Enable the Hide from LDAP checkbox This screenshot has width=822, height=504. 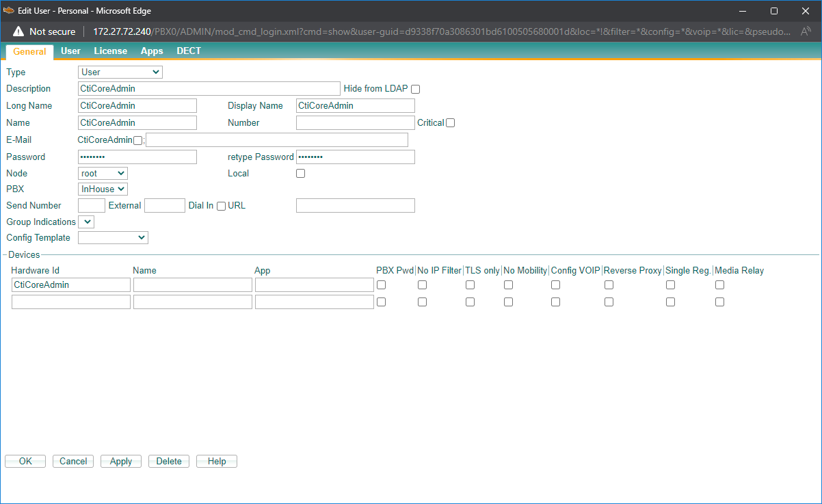coord(415,89)
